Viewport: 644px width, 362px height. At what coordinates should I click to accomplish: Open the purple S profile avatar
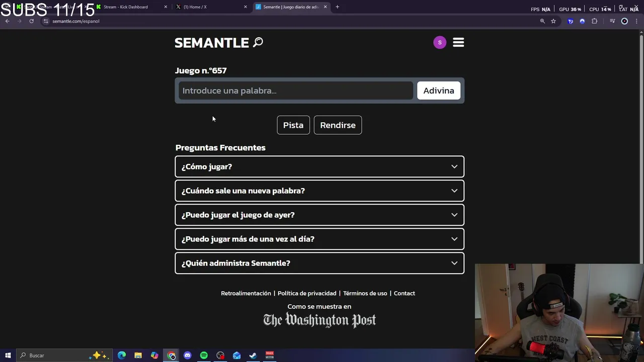(440, 43)
